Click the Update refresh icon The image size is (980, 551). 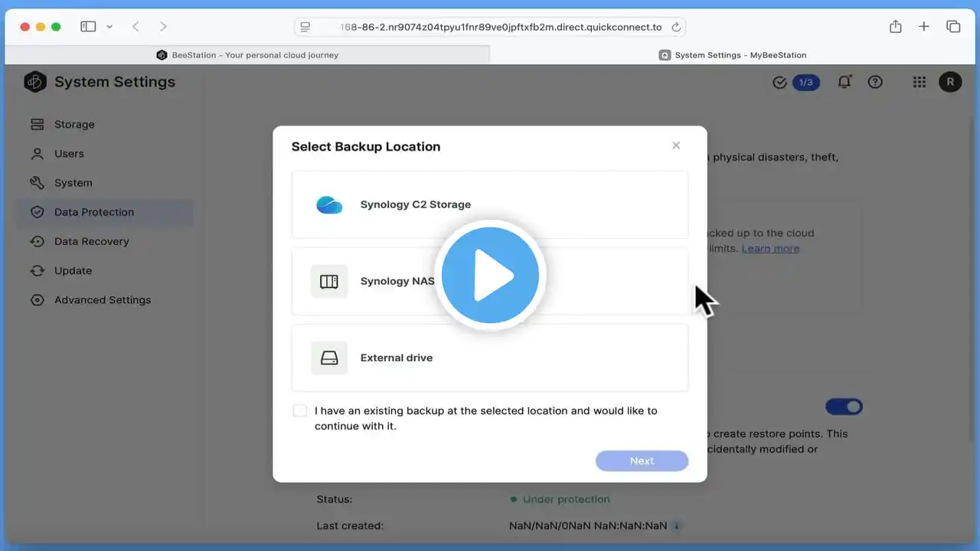[37, 270]
